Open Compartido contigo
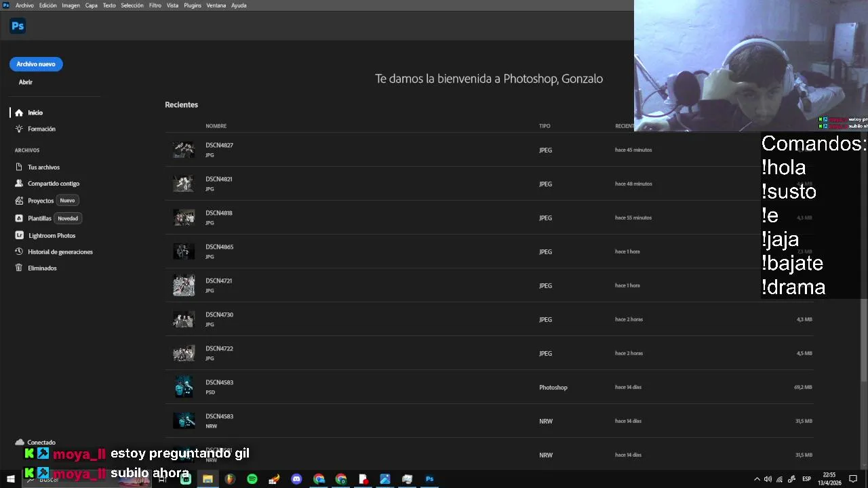 54,184
